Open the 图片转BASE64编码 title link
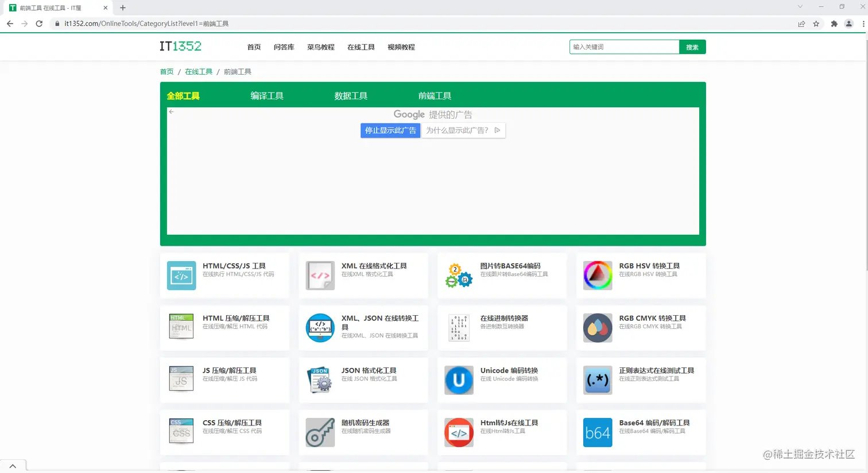The height and width of the screenshot is (473, 868). tap(510, 266)
